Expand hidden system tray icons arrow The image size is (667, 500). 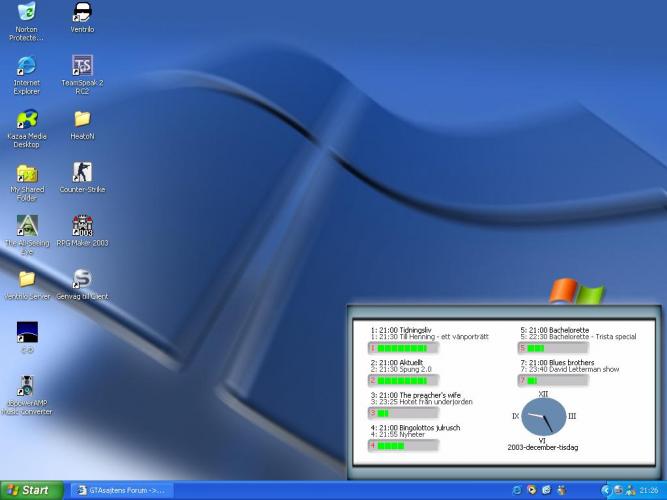[606, 490]
